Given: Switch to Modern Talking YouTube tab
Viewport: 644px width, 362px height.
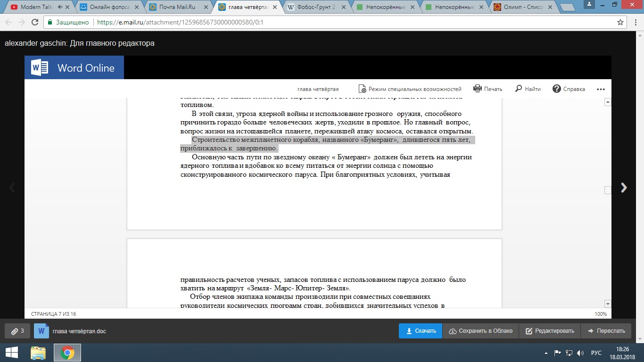Looking at the screenshot, I should point(39,7).
